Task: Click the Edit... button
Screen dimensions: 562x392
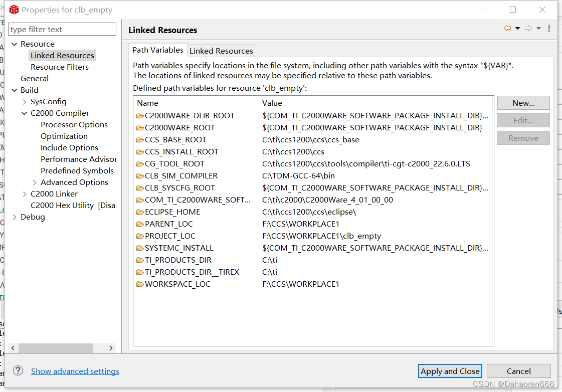Action: click(x=523, y=120)
